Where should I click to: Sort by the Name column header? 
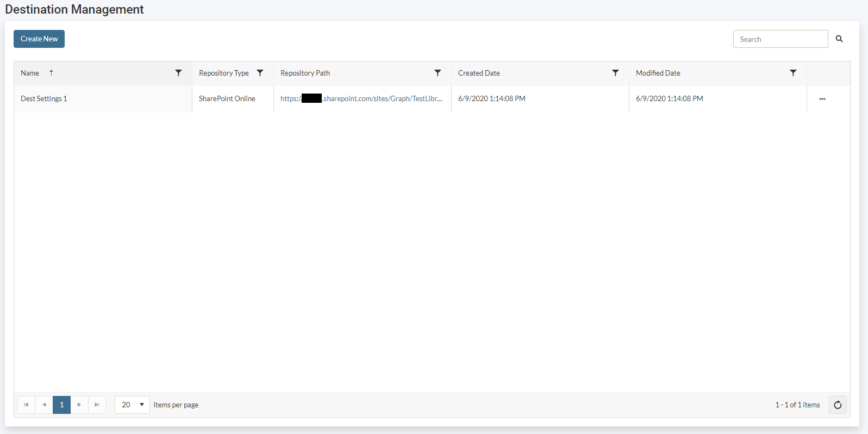(30, 73)
